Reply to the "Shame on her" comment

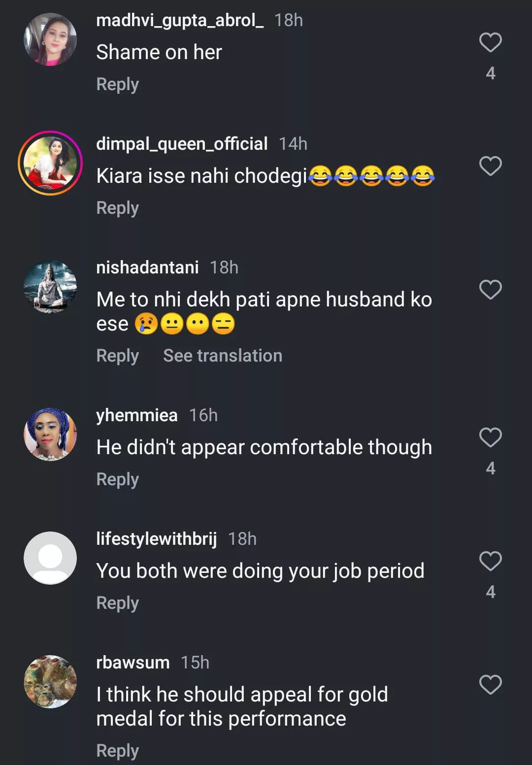[117, 84]
